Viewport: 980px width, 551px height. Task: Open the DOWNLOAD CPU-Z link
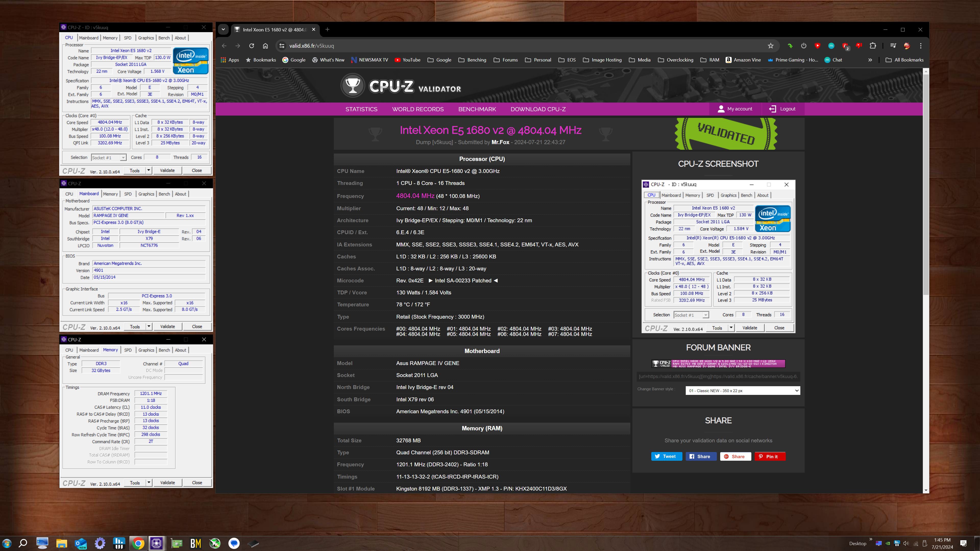(538, 109)
